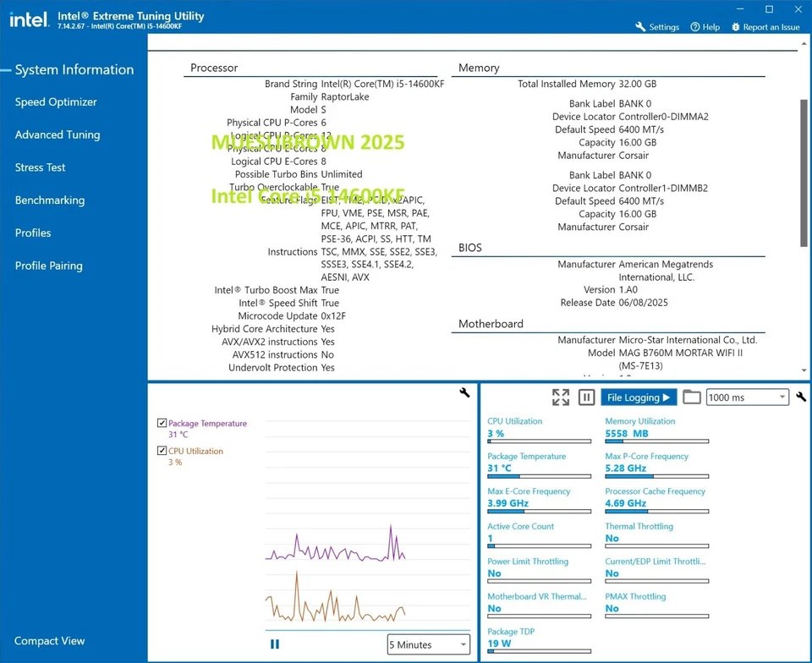Select PMAX Throttling monitor
This screenshot has height=663, width=812.
(x=656, y=605)
